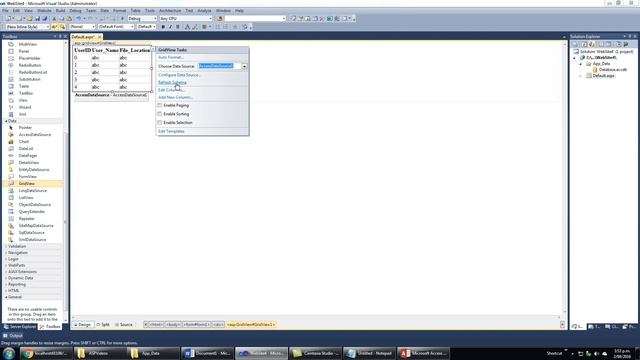
Task: Select QueryExtender in the Toolbox
Action: tap(31, 211)
